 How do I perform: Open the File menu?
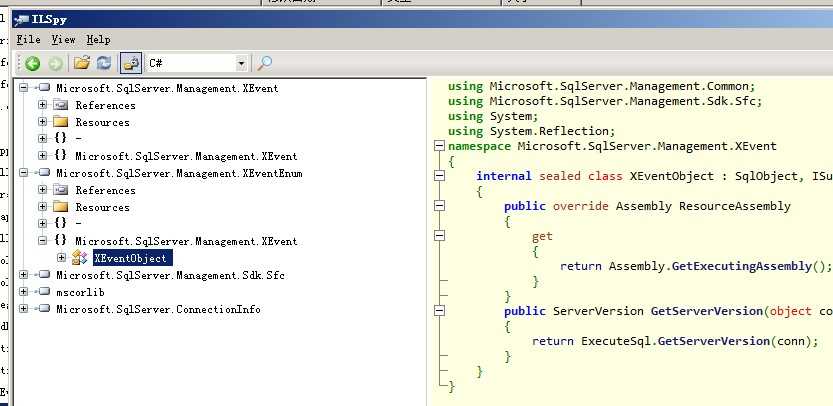28,39
